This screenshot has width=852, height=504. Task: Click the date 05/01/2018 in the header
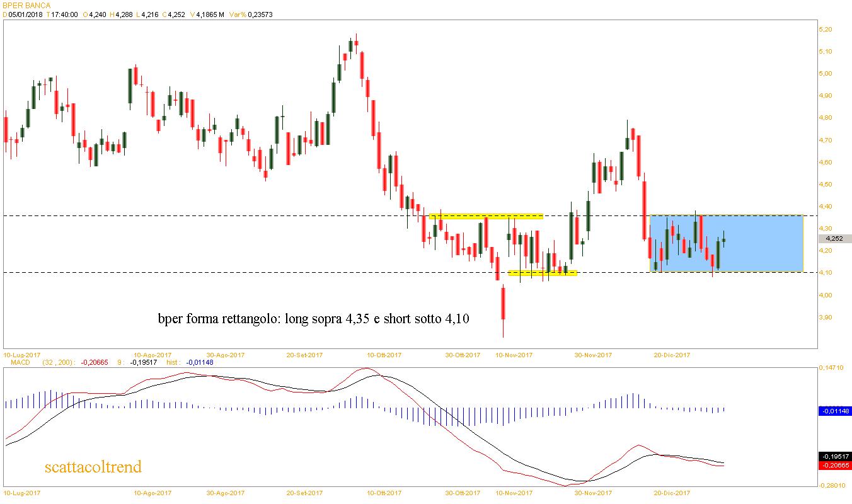click(25, 14)
